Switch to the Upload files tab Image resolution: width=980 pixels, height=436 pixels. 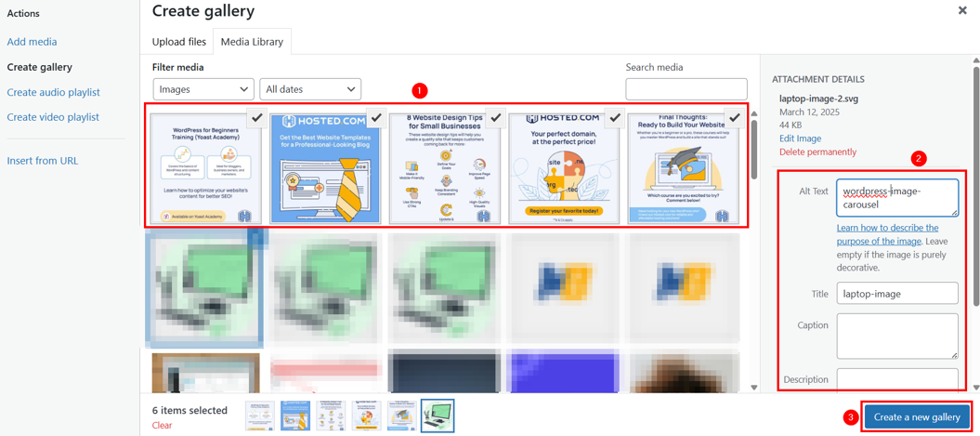pos(178,43)
